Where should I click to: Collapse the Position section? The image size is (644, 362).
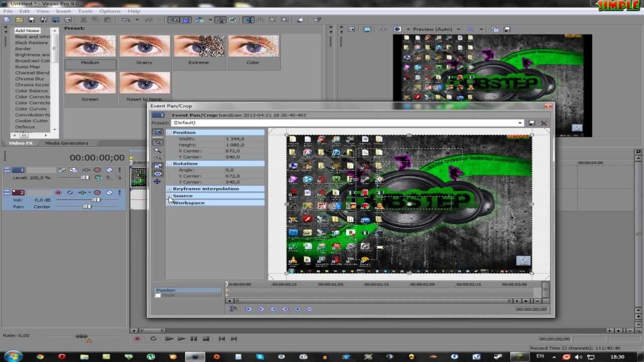(170, 132)
